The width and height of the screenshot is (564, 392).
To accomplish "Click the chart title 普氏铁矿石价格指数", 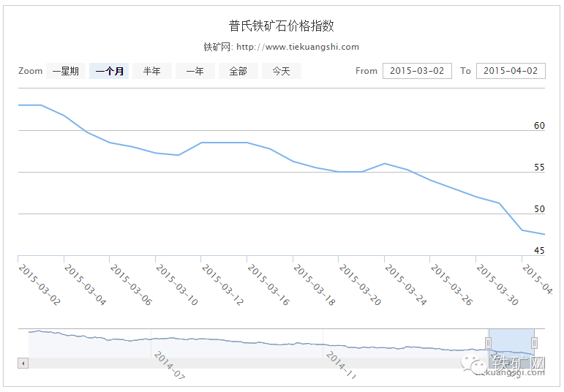I will 282,26.
